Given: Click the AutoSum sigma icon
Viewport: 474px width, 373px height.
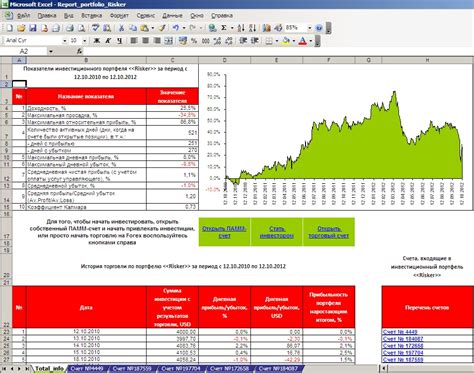Looking at the screenshot, I should (224, 28).
